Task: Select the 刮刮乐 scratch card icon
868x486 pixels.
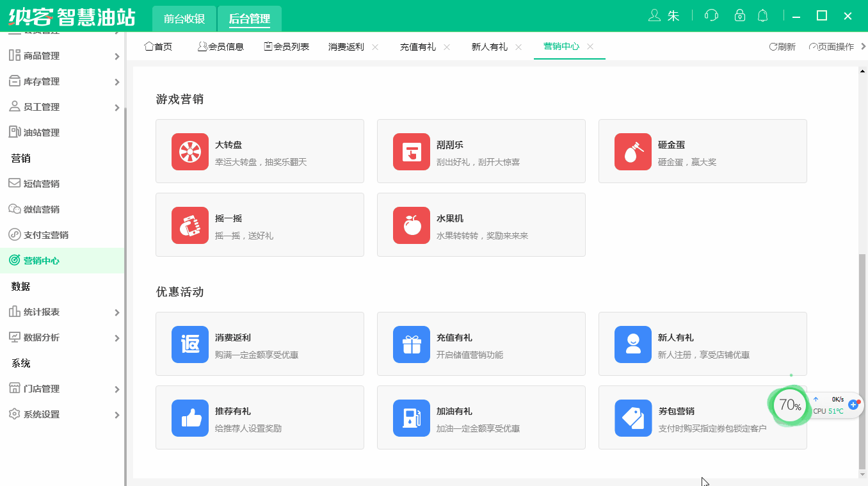Action: click(411, 152)
